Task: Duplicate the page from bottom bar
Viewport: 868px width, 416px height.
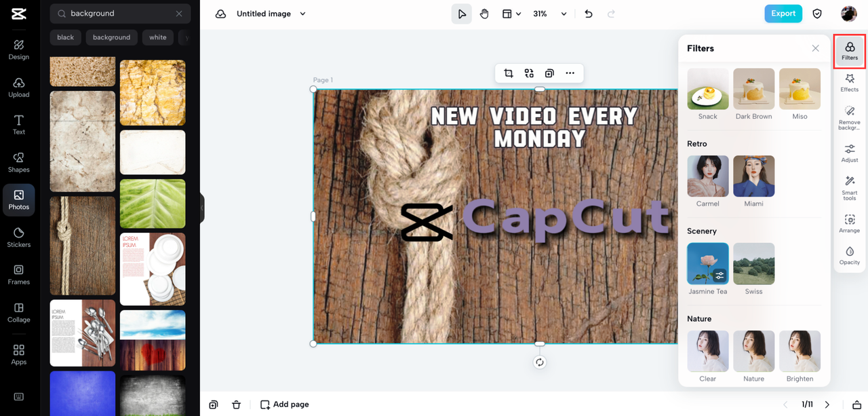Action: point(214,404)
